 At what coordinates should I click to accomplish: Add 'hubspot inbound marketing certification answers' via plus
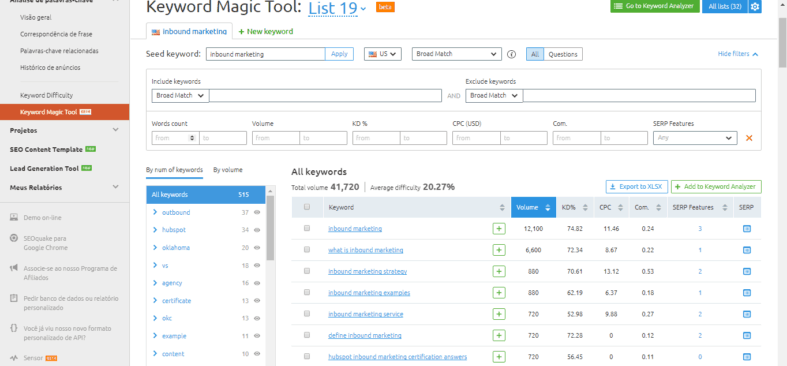click(499, 357)
